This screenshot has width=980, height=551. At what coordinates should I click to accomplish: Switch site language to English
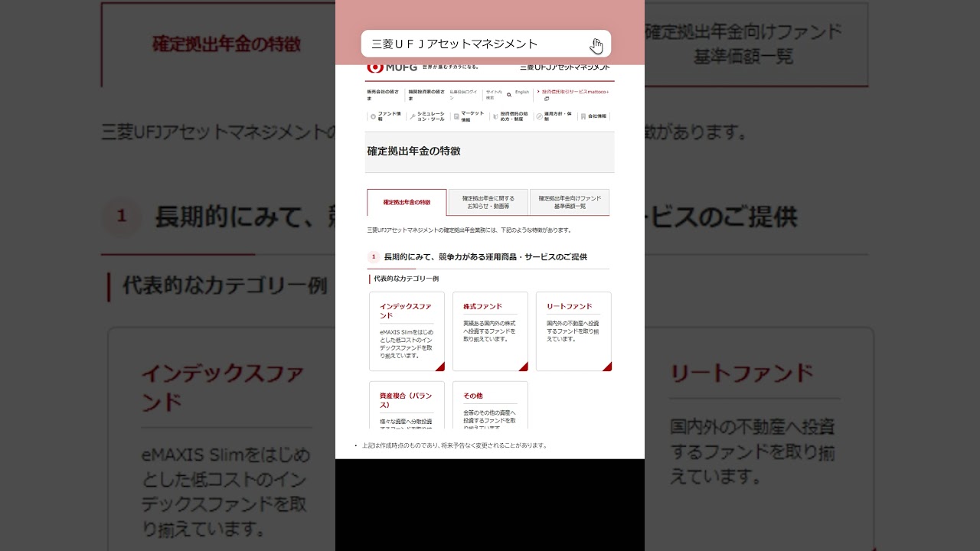click(x=522, y=92)
